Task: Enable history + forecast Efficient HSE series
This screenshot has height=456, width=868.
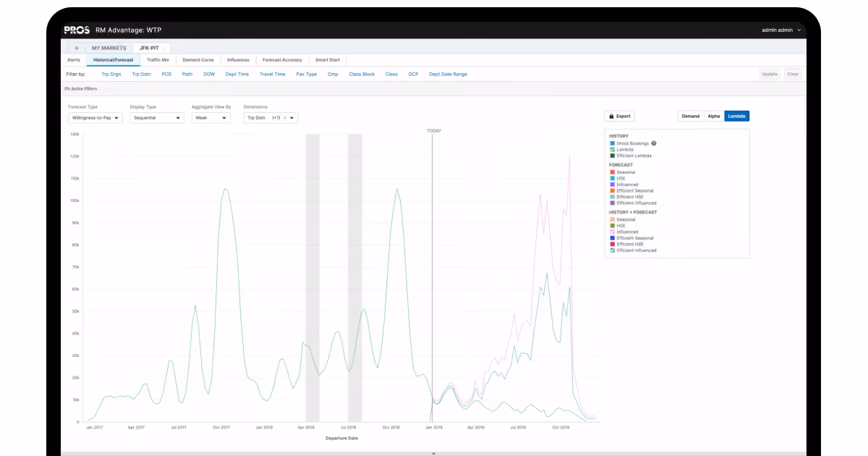Action: (x=612, y=244)
